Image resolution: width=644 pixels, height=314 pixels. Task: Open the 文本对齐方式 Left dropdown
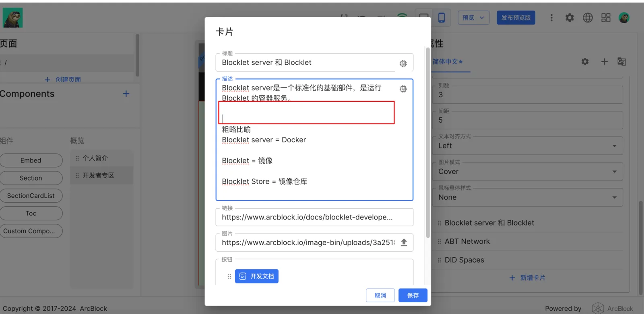(x=528, y=146)
